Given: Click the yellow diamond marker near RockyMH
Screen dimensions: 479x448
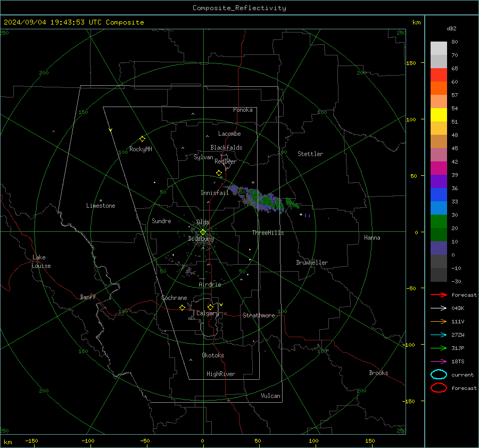Looking at the screenshot, I should click(x=142, y=139).
